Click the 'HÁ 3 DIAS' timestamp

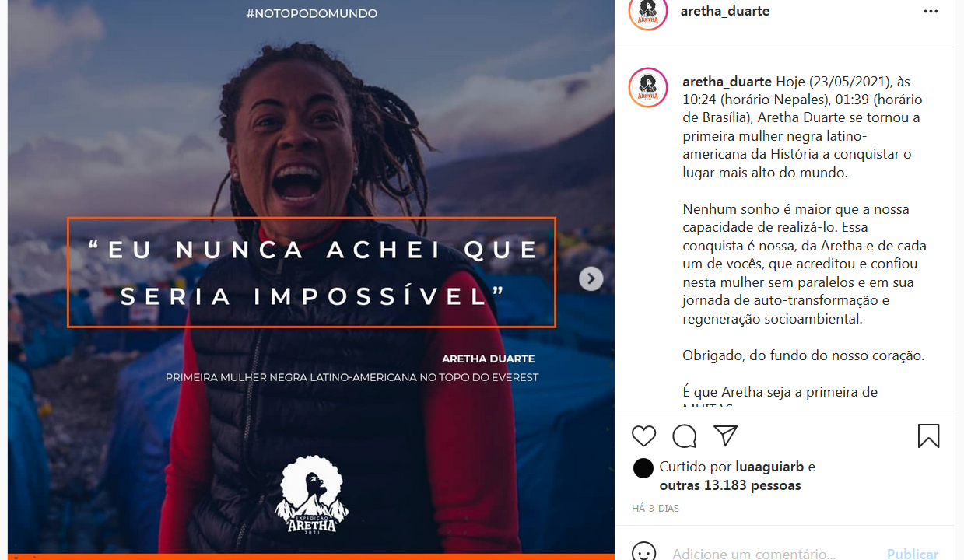(x=655, y=509)
